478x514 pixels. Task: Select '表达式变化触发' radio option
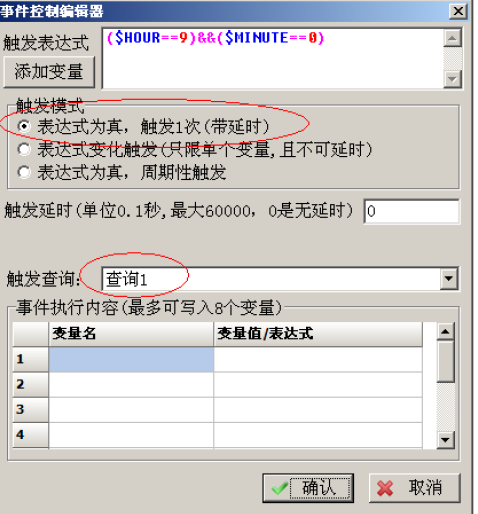coord(24,149)
